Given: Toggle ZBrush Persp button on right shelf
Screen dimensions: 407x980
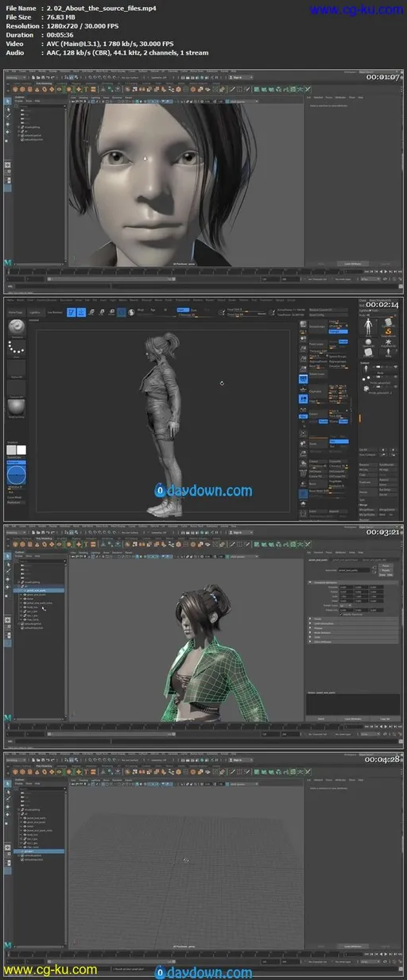Looking at the screenshot, I should point(303,378).
